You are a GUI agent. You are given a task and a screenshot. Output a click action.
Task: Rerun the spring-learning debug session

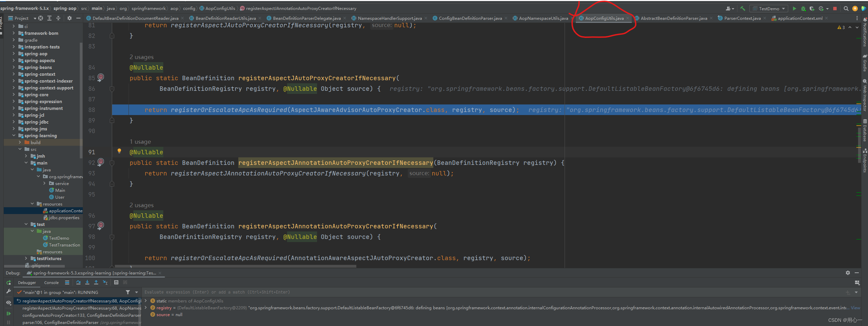[x=9, y=283]
